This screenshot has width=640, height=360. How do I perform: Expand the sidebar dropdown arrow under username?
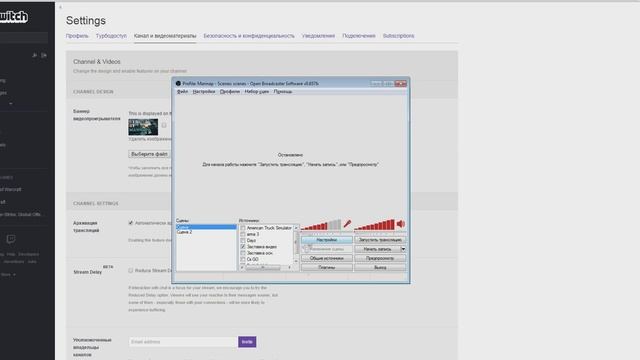point(11,104)
